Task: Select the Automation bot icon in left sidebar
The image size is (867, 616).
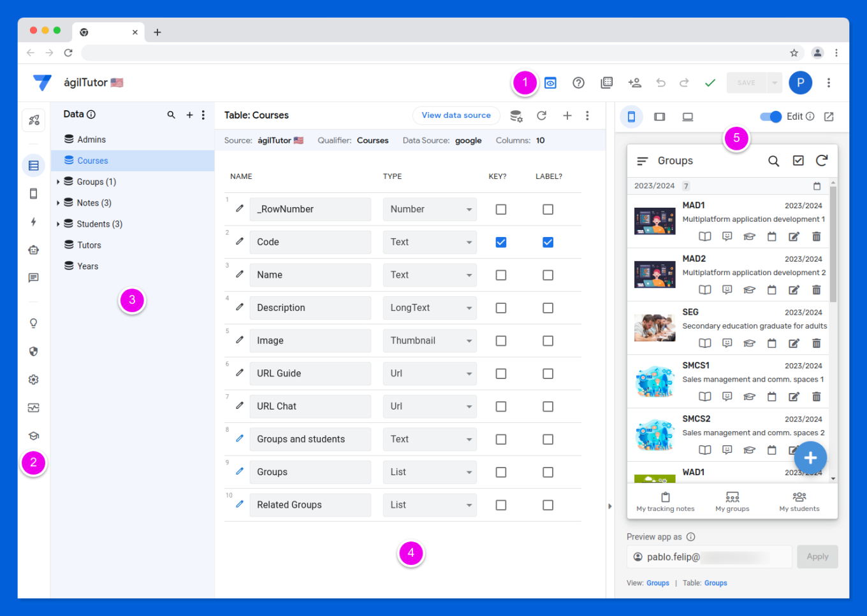Action: [x=33, y=250]
